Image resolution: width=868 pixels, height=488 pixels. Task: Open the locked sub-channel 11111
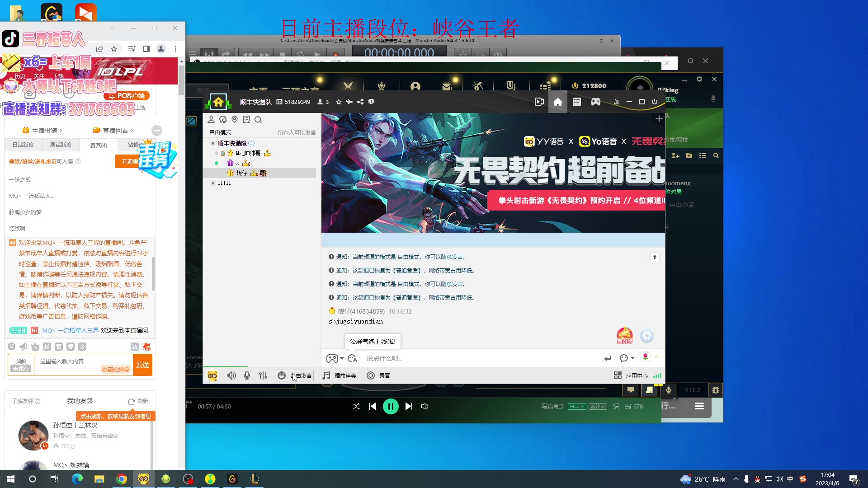[224, 183]
